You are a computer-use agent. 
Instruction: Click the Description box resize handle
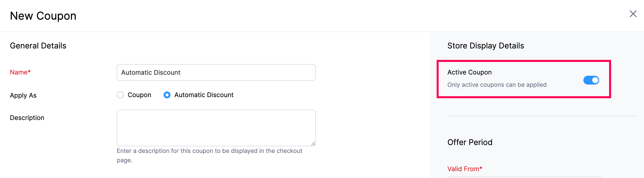313,144
